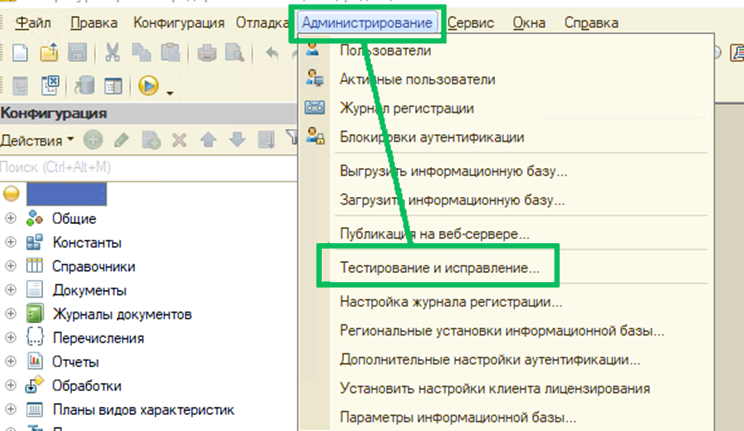744x431 pixels.
Task: Click the Paste clipboard icon
Action: (x=170, y=53)
